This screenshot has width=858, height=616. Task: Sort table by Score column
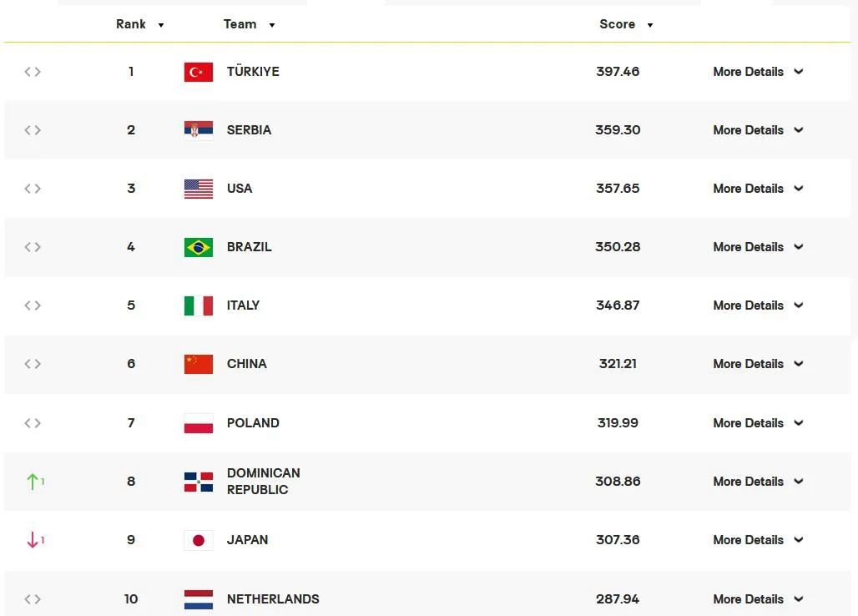(x=626, y=24)
